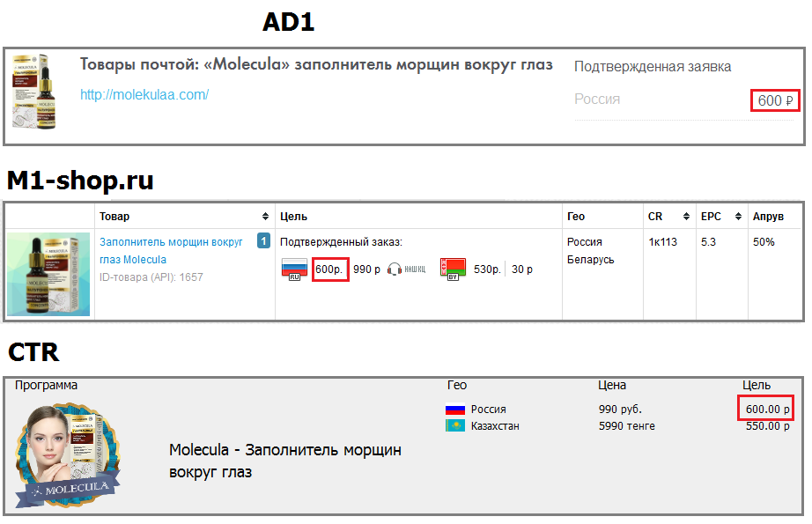The image size is (812, 524).
Task: Click the 600 ₽ payout in AD1
Action: click(775, 100)
